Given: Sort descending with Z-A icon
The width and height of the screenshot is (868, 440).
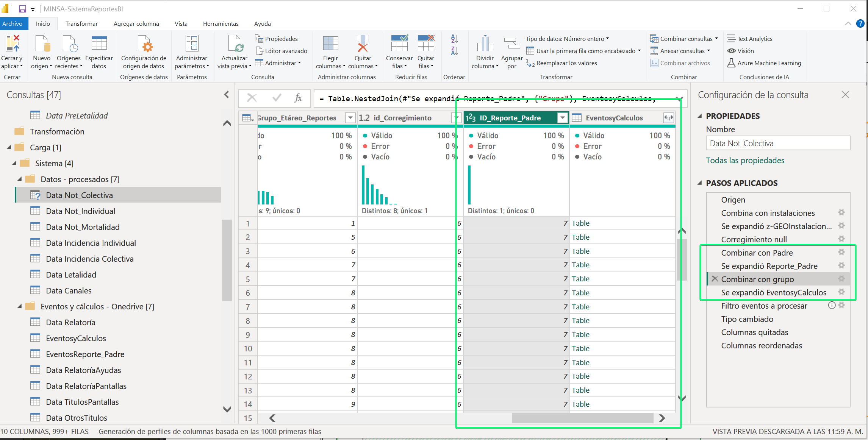Looking at the screenshot, I should [455, 51].
